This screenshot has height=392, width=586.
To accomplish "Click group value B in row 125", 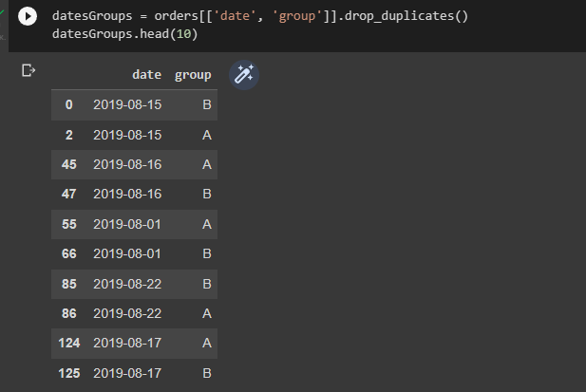I will click(x=207, y=373).
